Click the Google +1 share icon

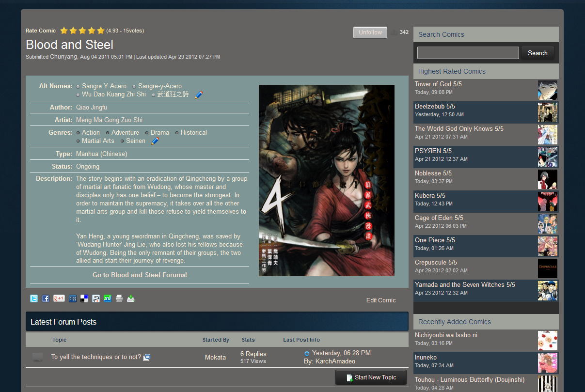59,298
